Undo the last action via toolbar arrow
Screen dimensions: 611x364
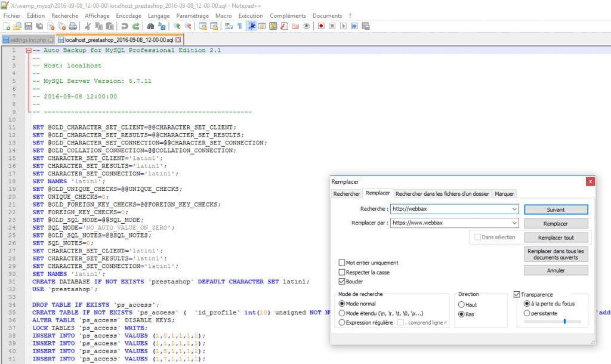tap(125, 26)
